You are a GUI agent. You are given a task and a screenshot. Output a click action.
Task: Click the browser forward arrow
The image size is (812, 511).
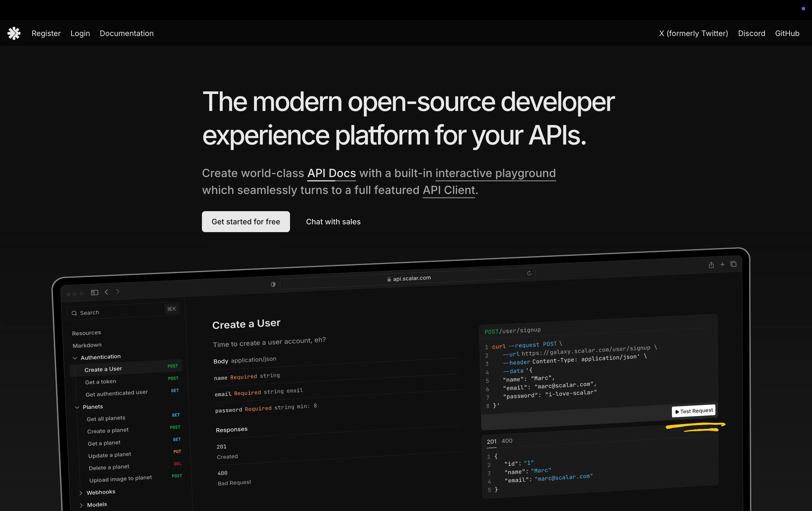pyautogui.click(x=118, y=292)
